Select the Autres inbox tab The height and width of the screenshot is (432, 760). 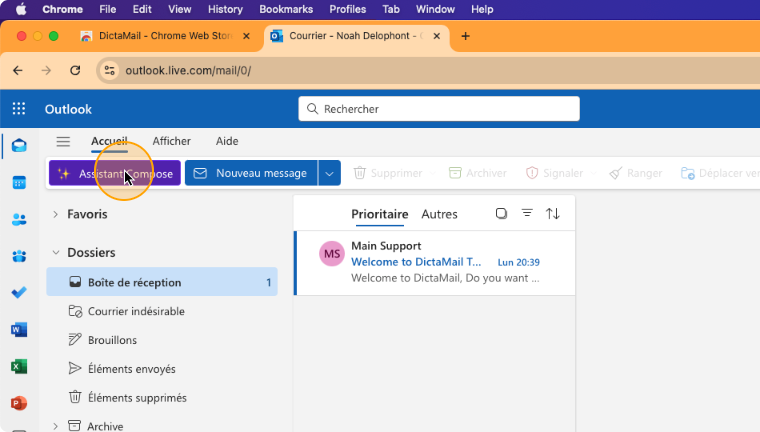click(439, 214)
